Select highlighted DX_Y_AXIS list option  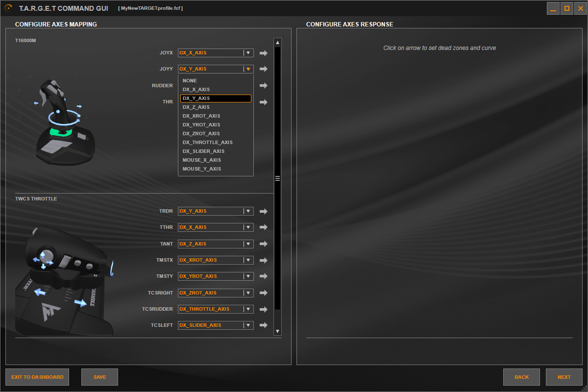[x=216, y=98]
